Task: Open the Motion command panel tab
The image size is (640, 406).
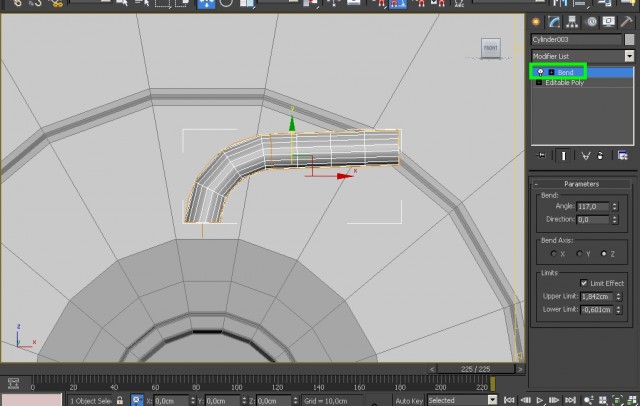Action: pyautogui.click(x=591, y=22)
